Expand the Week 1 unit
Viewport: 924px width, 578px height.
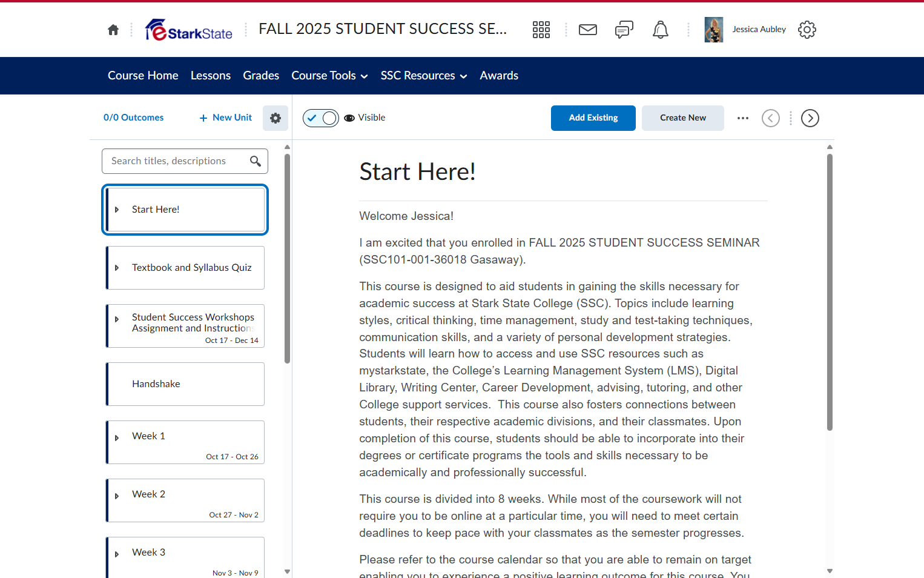point(117,438)
